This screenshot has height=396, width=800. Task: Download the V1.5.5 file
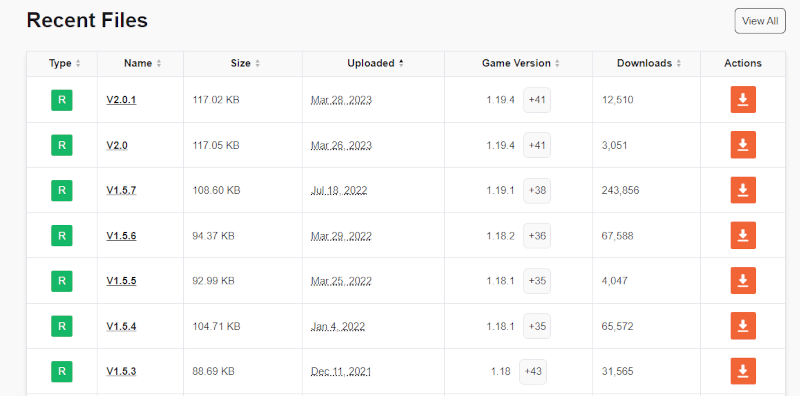(x=743, y=281)
